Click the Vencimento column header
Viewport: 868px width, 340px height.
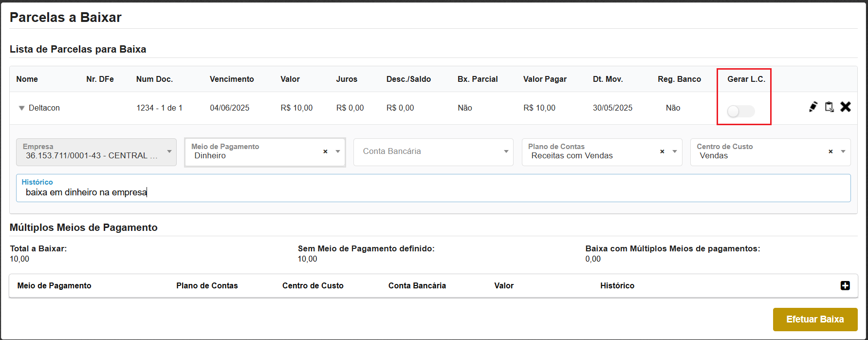coord(232,79)
